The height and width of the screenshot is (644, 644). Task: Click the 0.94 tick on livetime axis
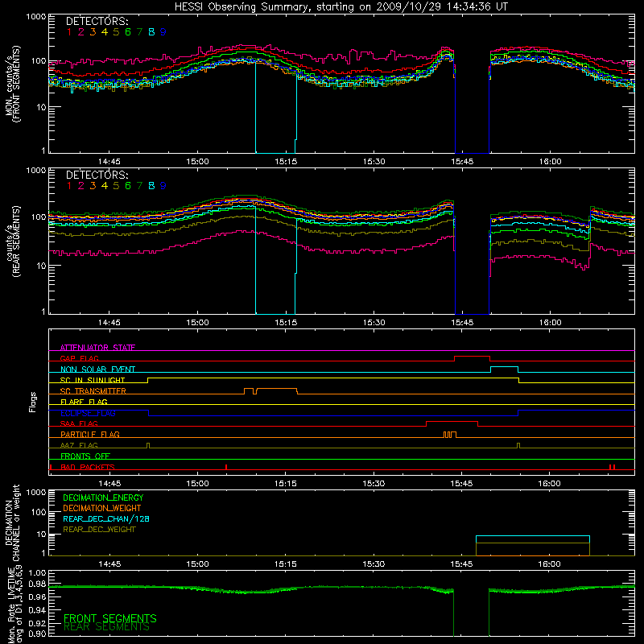point(37,609)
